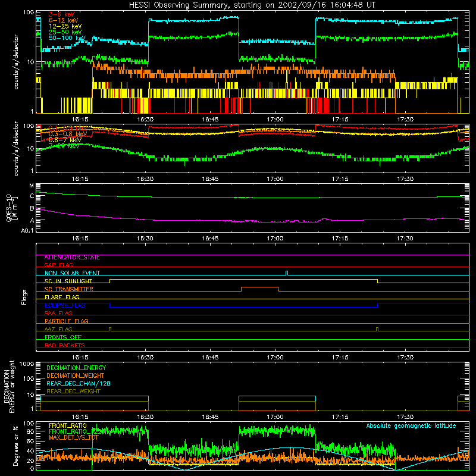Image resolution: width=476 pixels, height=476 pixels.
Task: Click the DECIMATION_WEIGHT legend label
Action: [76, 376]
